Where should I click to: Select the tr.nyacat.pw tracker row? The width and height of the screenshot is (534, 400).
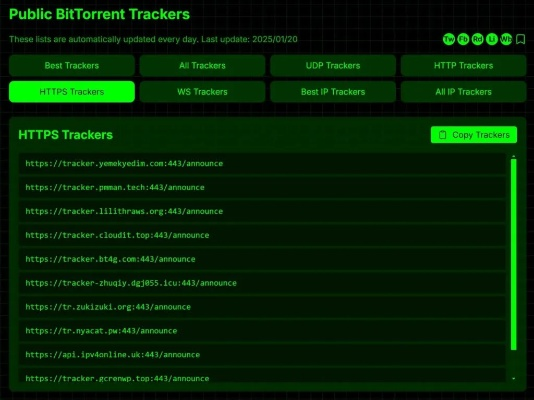(x=262, y=331)
